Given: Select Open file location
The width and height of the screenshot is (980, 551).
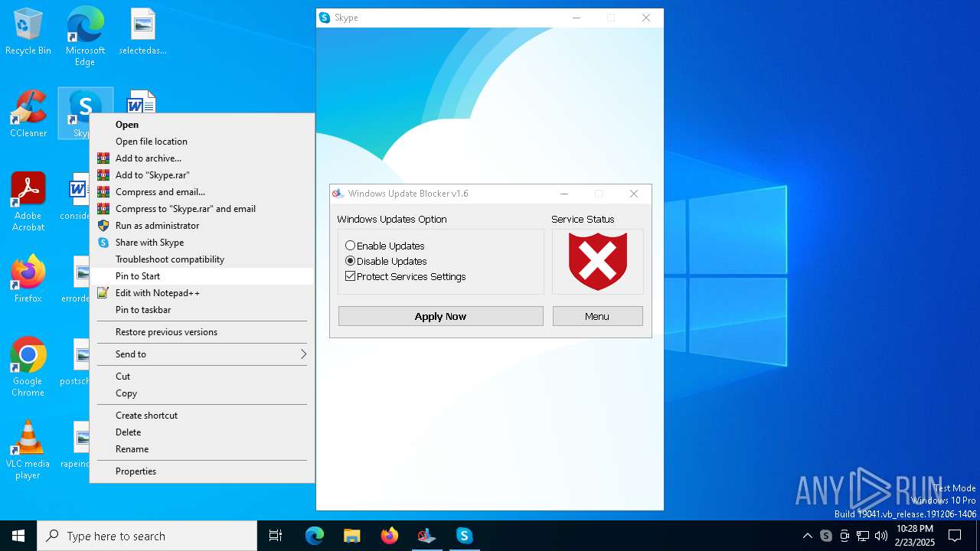Looking at the screenshot, I should pos(202,142).
